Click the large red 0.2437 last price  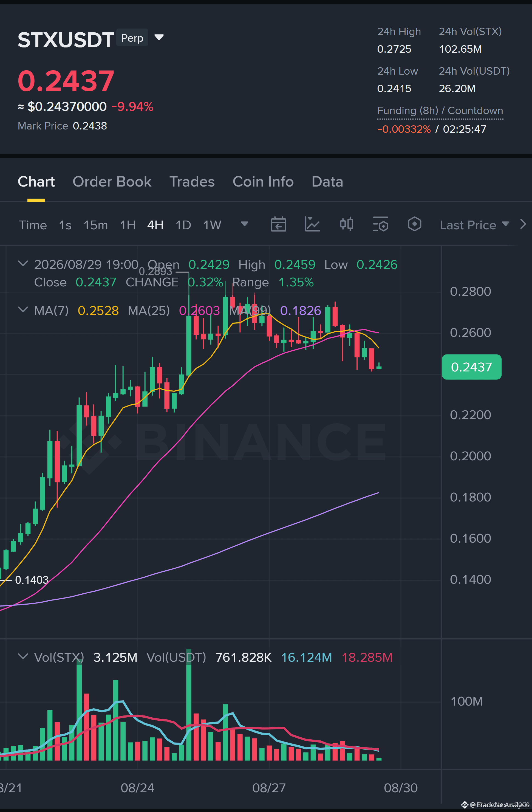(66, 81)
